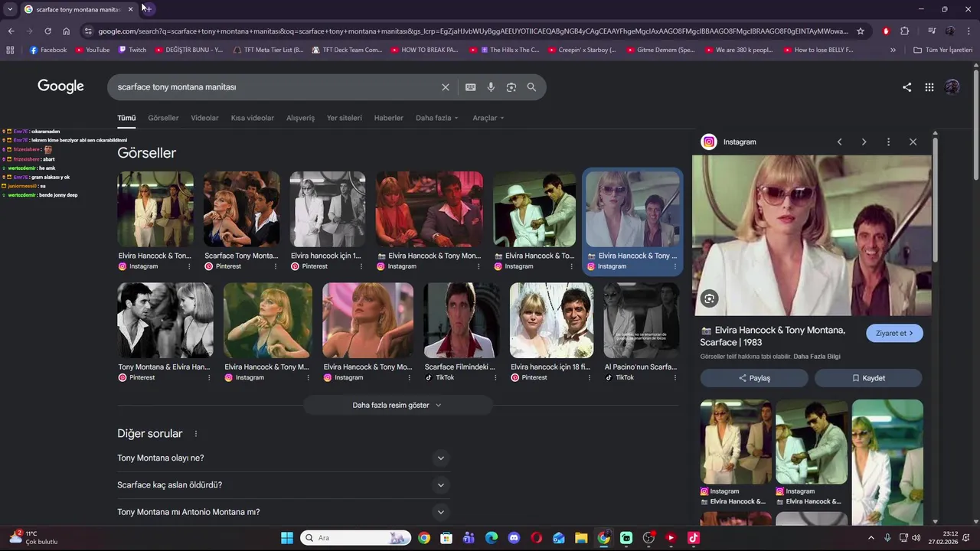Reload the page in Chrome

(x=47, y=31)
